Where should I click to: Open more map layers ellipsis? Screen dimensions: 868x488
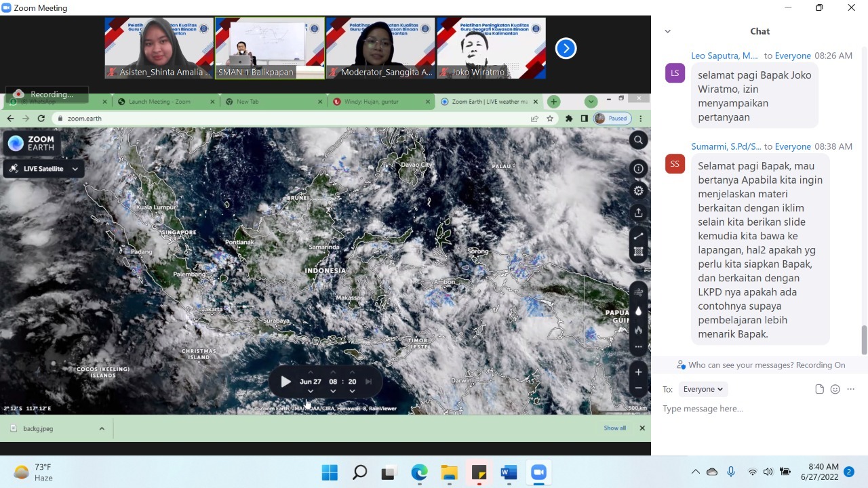[x=638, y=347]
